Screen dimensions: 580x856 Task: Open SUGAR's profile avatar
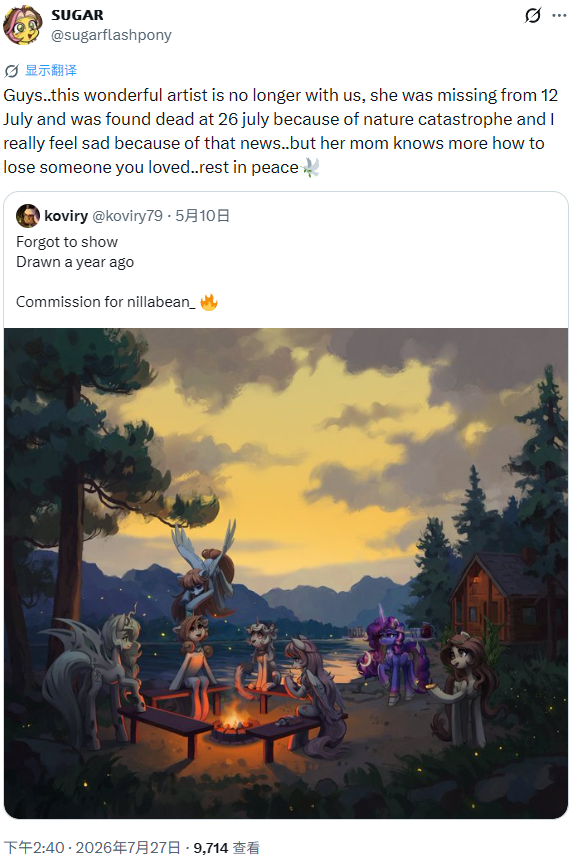click(23, 25)
